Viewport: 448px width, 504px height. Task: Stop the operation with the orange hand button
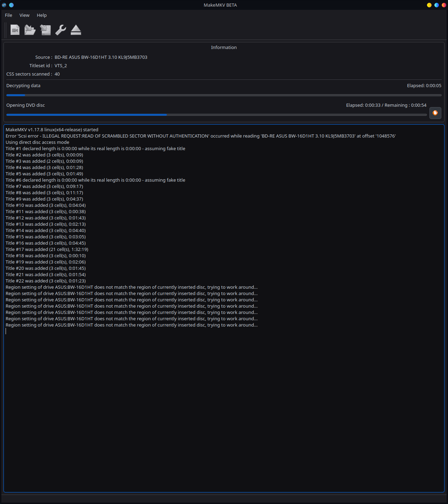click(x=435, y=113)
